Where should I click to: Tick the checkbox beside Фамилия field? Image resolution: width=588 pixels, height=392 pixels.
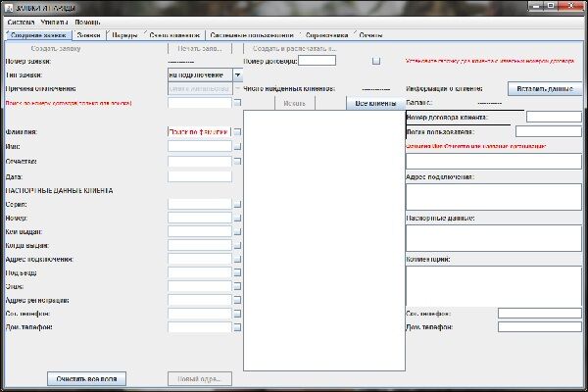(x=237, y=132)
